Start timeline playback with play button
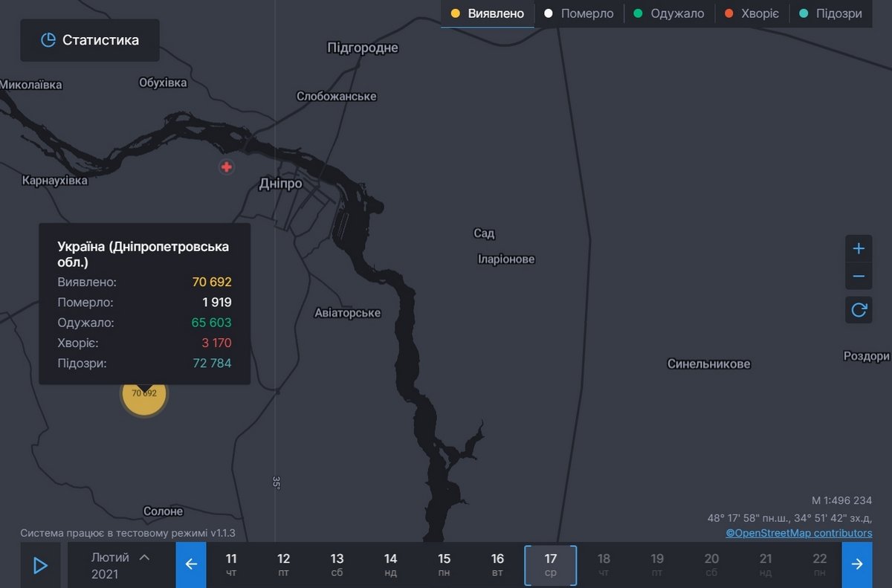The width and height of the screenshot is (892, 588). coord(40,566)
